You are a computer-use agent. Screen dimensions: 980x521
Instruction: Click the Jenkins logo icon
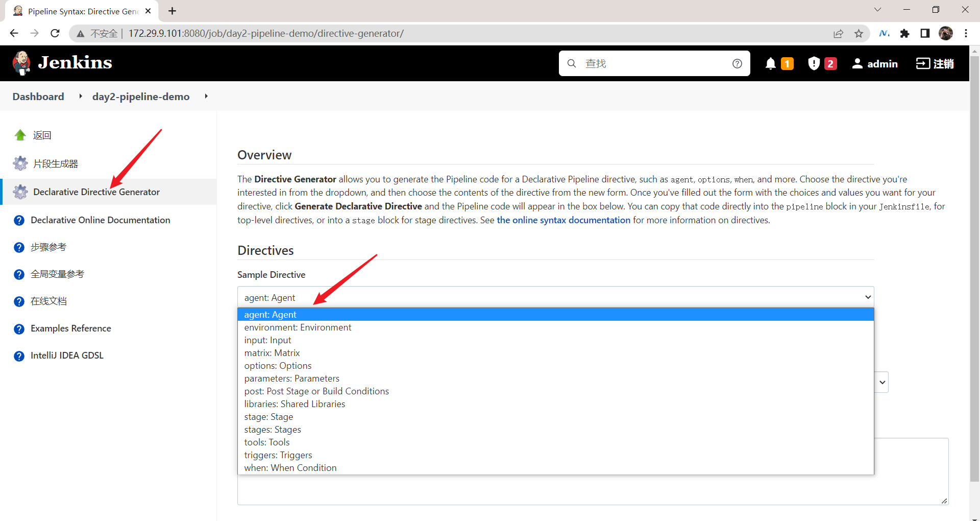[21, 63]
